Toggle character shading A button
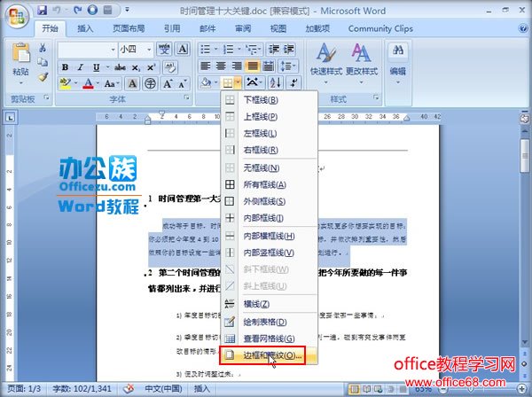The image size is (532, 397). (x=132, y=83)
